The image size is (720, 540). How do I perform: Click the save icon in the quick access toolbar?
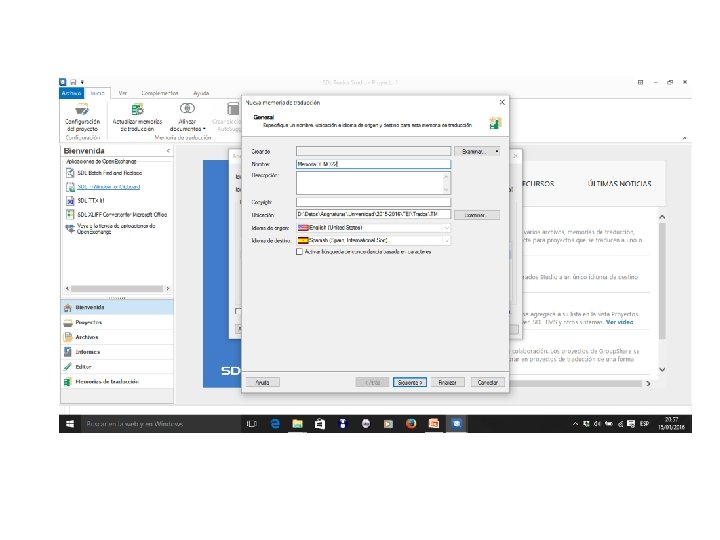(x=73, y=82)
